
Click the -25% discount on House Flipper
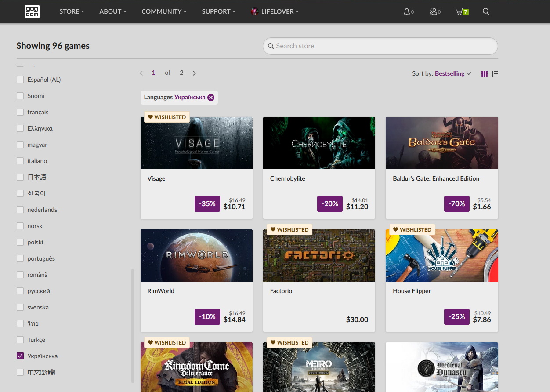pos(457,316)
